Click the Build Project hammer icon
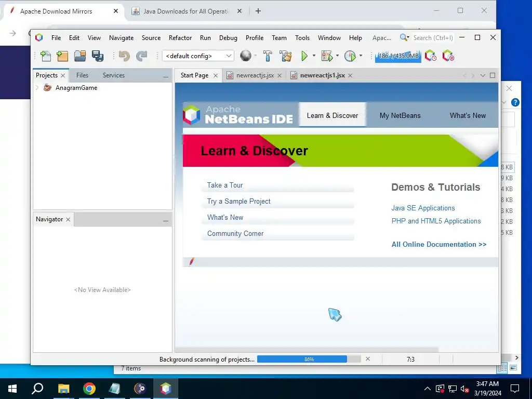Image resolution: width=532 pixels, height=399 pixels. pyautogui.click(x=268, y=56)
